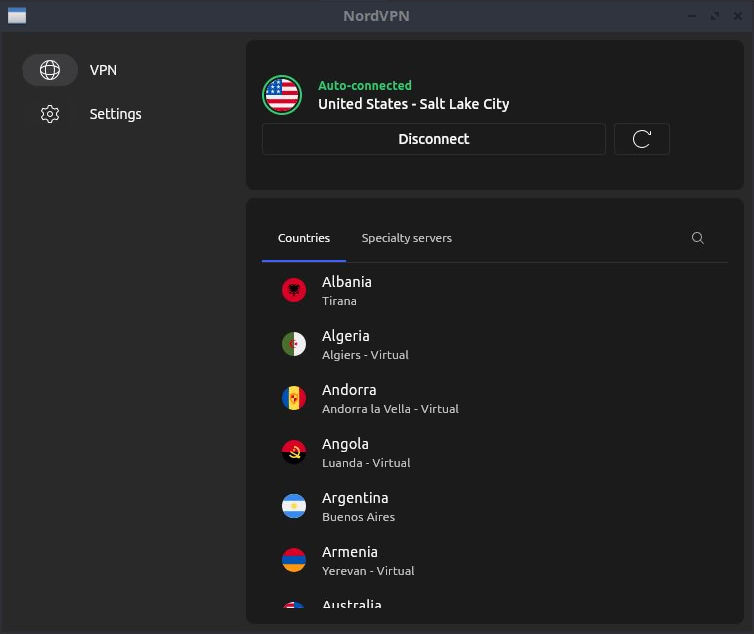This screenshot has width=754, height=634.
Task: Select the Andorra flag icon
Action: 294,398
